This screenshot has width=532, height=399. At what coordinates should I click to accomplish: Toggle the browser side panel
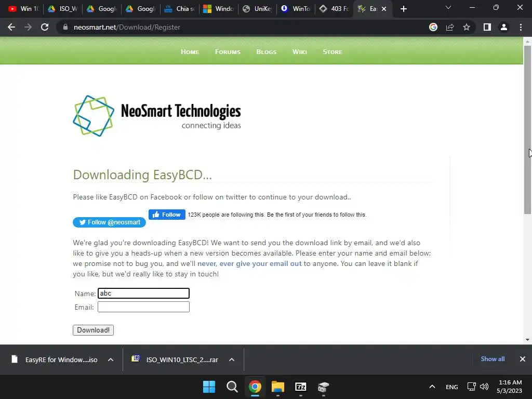point(487,27)
